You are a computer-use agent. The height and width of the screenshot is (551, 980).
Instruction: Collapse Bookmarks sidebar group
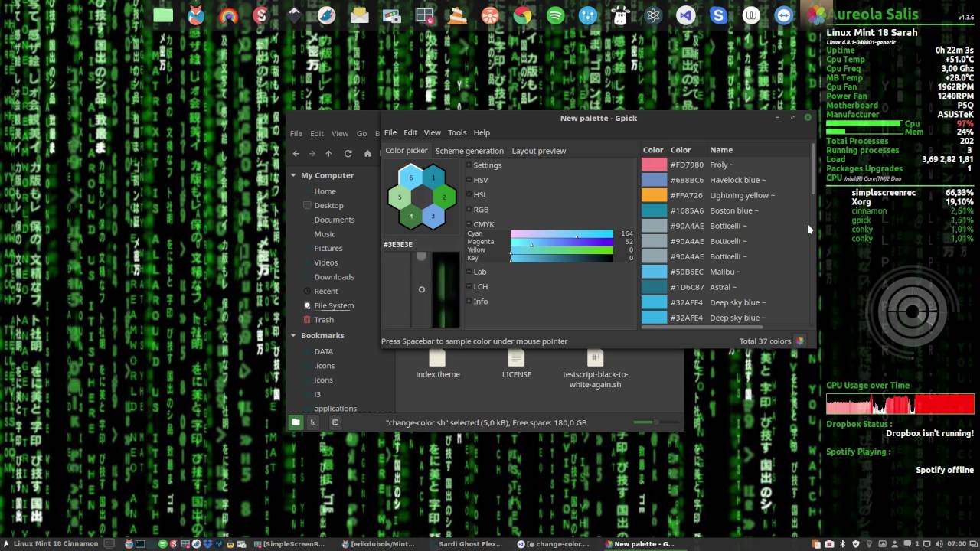(293, 335)
